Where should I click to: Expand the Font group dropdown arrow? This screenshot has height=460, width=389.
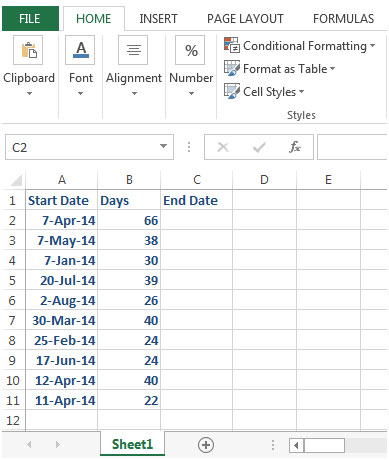(x=80, y=93)
